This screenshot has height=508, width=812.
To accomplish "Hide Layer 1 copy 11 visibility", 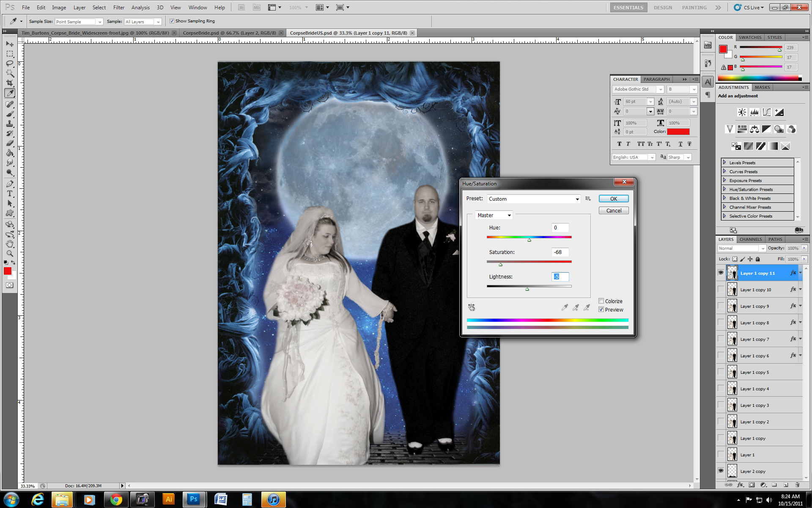I will [721, 273].
